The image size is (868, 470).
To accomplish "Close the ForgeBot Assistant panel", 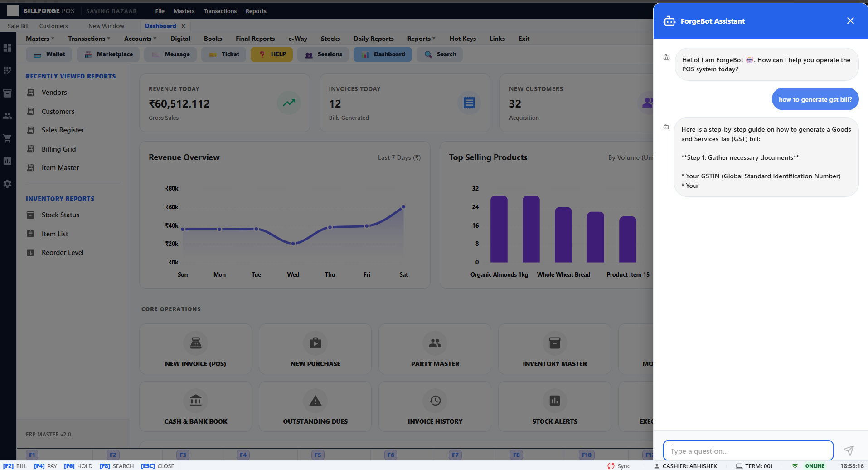I will [850, 21].
